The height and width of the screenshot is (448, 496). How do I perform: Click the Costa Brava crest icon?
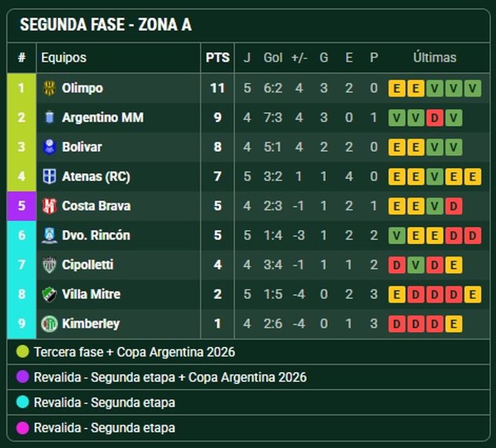coord(50,206)
